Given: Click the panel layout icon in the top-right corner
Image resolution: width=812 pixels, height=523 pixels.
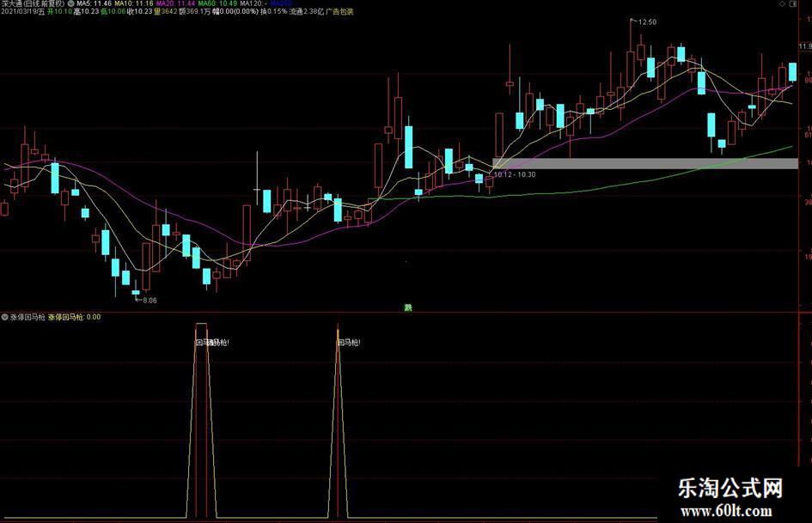Looking at the screenshot, I should 793,3.
